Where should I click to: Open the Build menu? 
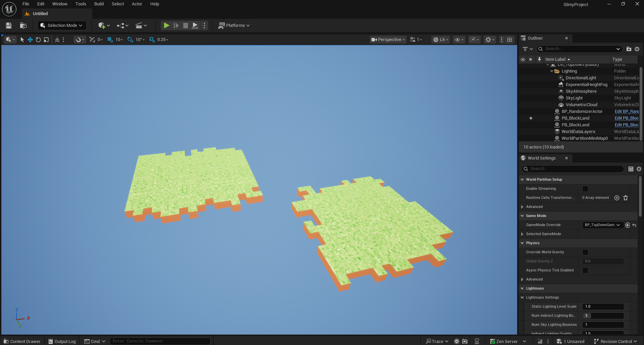(99, 4)
